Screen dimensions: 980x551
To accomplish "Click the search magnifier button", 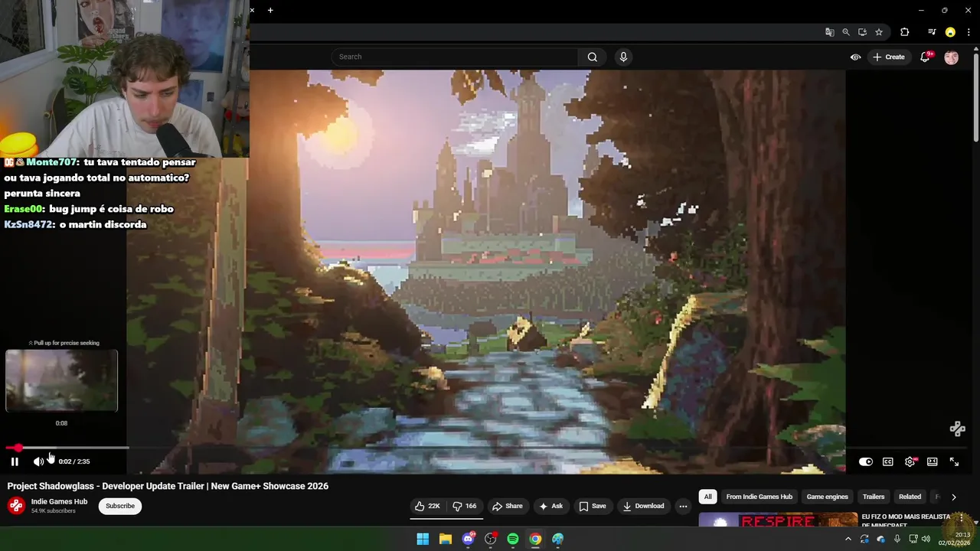I will point(593,57).
